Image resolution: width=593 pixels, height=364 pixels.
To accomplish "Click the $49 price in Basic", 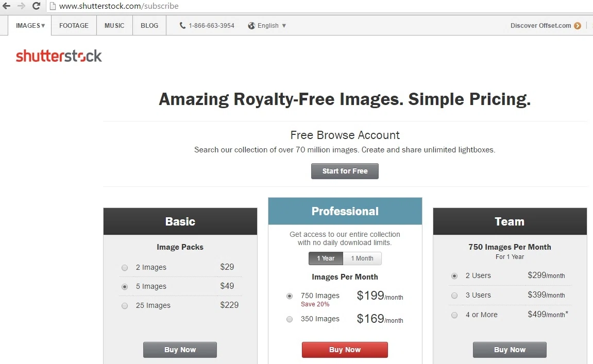I will coord(227,286).
